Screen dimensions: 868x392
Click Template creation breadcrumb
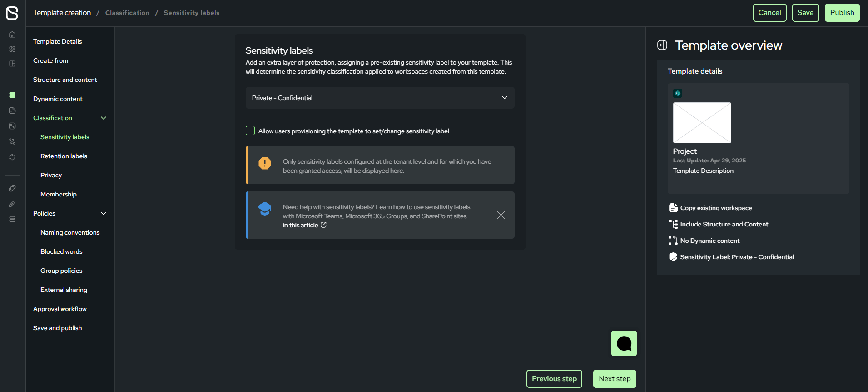[62, 13]
